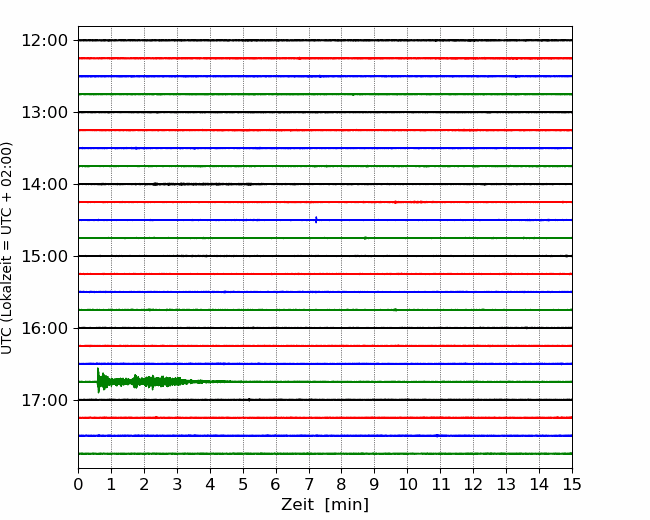Click the blue spike near minute 7
This screenshot has height=520, width=650.
point(316,220)
